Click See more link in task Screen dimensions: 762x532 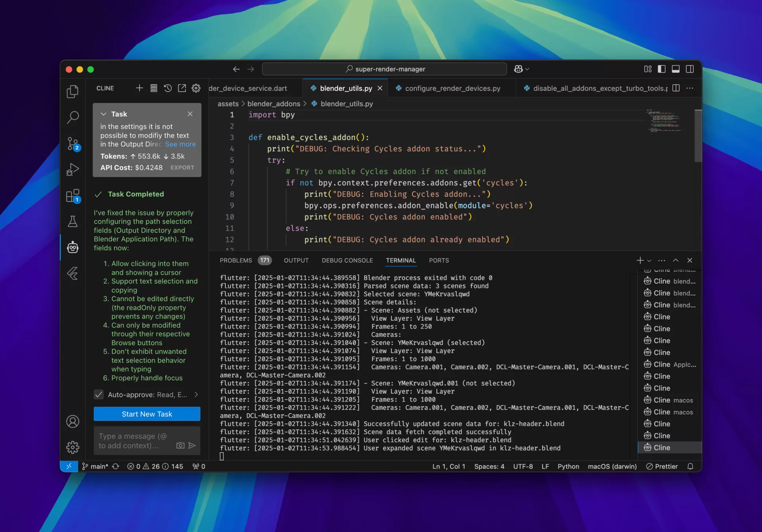pyautogui.click(x=180, y=144)
